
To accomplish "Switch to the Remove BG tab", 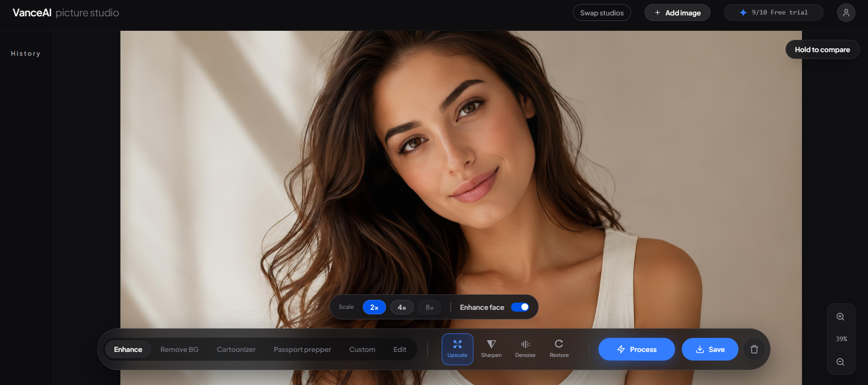I will pos(179,349).
